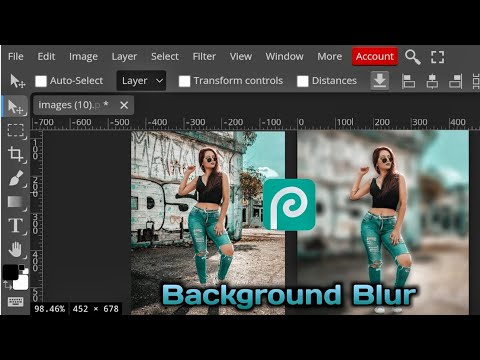The image size is (480, 360).
Task: Select the Crop tool
Action: coord(15,154)
